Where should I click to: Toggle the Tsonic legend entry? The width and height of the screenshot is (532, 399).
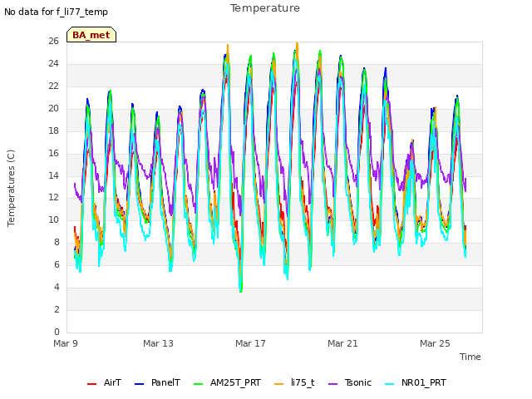[350, 382]
